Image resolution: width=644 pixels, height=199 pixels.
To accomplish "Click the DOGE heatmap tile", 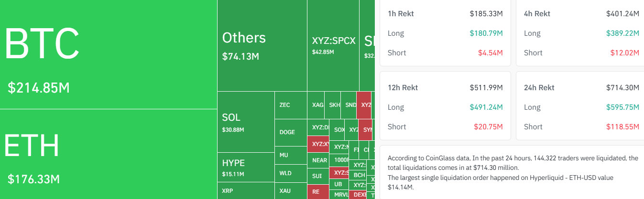I will (x=291, y=132).
